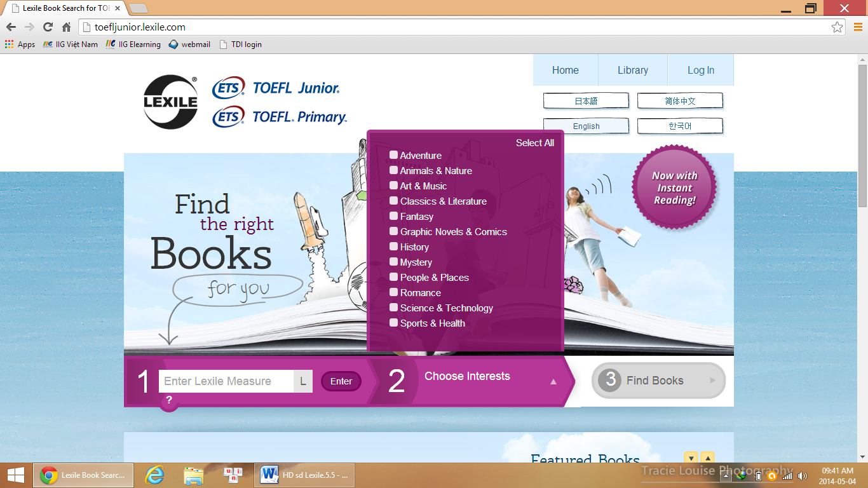
Task: Click the Featured Books down arrow
Action: 691,457
